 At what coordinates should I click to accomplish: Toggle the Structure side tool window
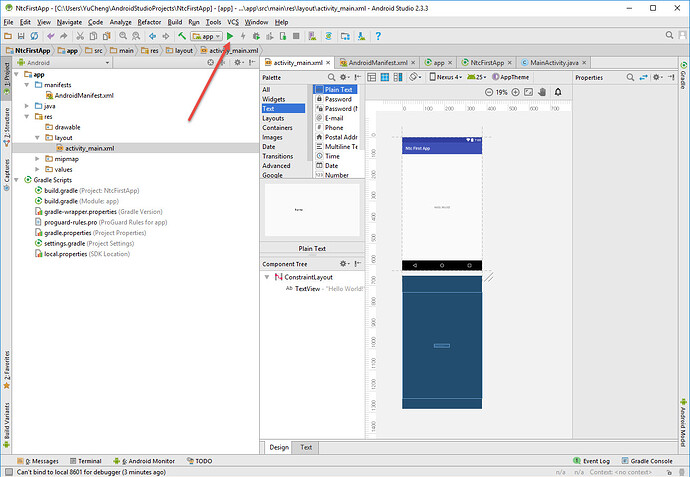(7, 127)
